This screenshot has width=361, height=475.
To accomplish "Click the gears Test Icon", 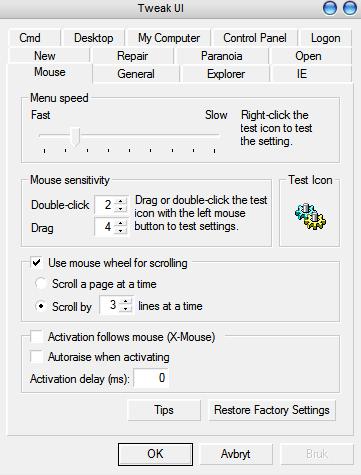I will coord(310,217).
